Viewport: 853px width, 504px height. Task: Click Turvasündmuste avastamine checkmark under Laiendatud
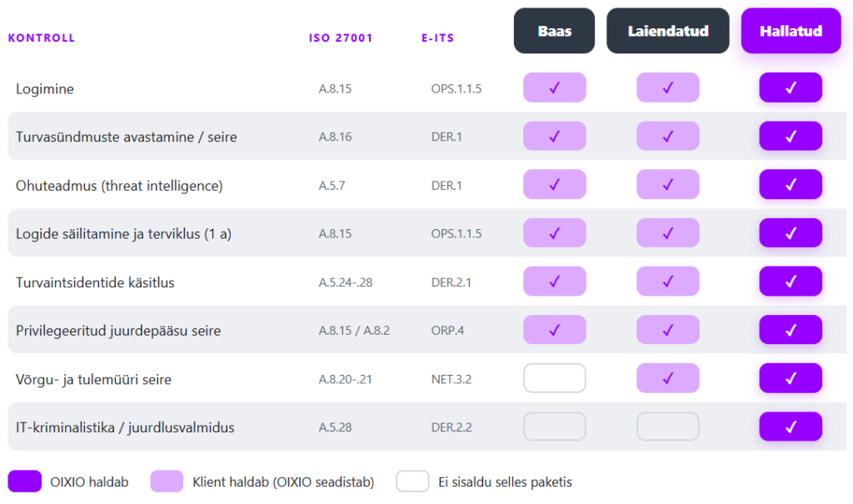click(667, 136)
